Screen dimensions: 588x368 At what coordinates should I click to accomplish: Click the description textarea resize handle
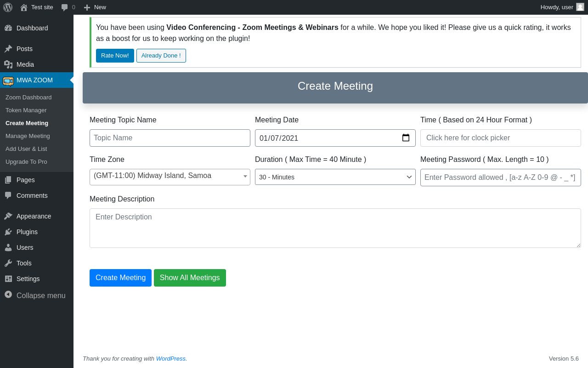(x=578, y=245)
